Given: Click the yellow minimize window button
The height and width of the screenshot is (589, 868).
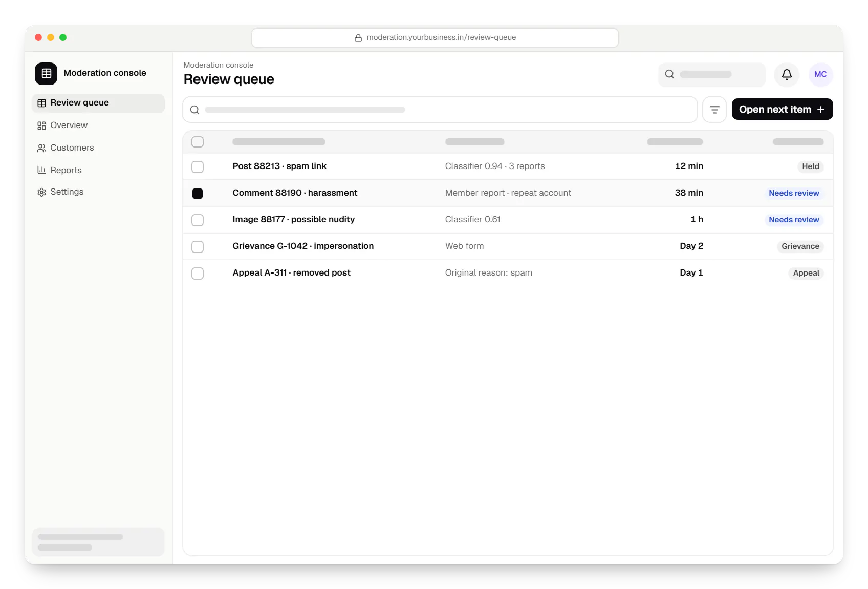Looking at the screenshot, I should [51, 37].
